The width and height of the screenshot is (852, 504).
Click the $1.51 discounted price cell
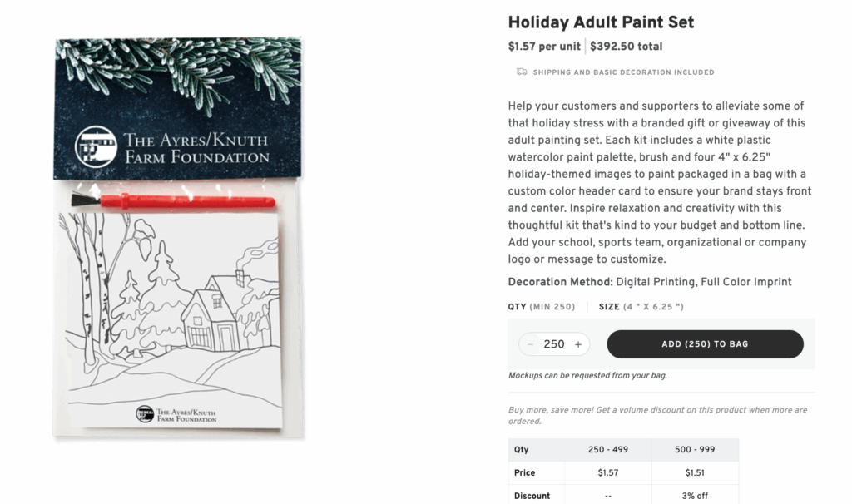[694, 472]
